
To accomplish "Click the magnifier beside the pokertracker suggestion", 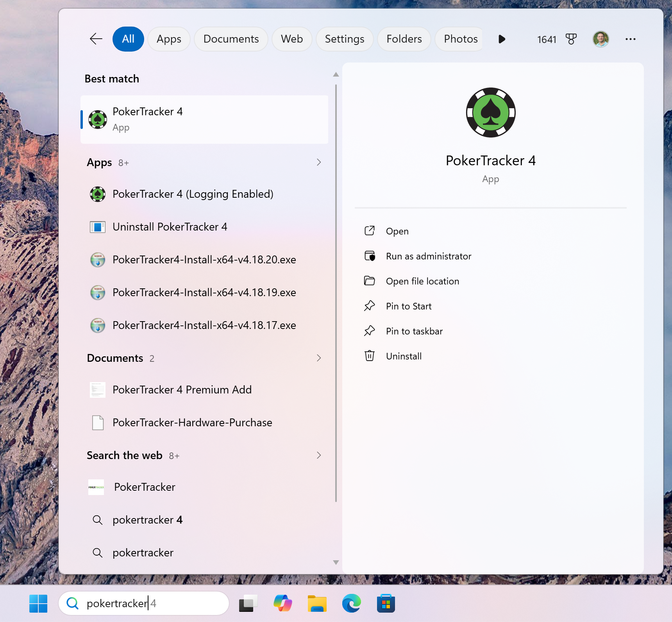I will (98, 553).
